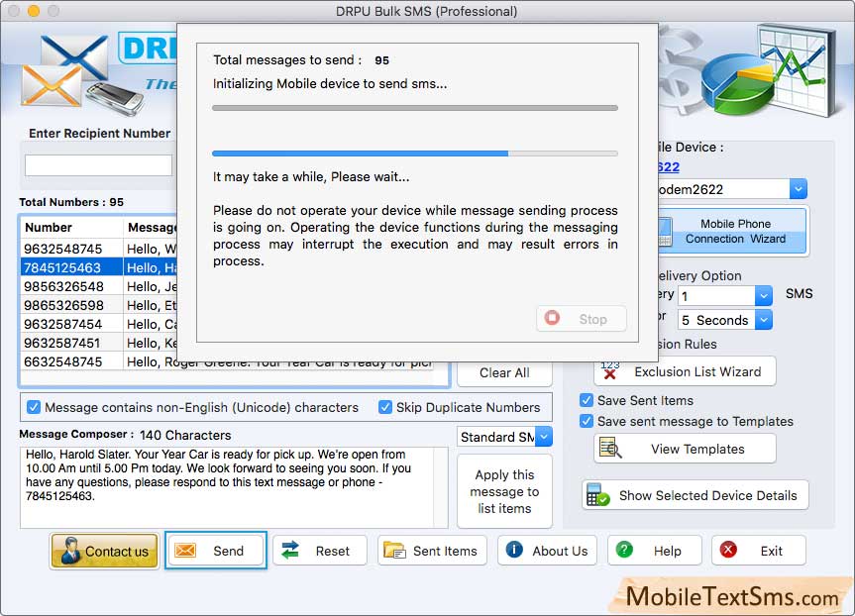Launch the Exclusion List Wizard
The image size is (855, 616).
[685, 371]
